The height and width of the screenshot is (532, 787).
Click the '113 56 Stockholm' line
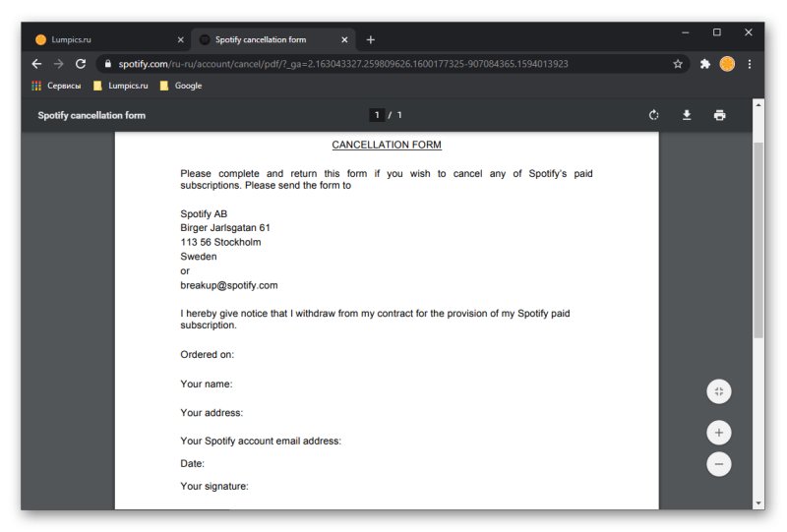click(x=220, y=242)
